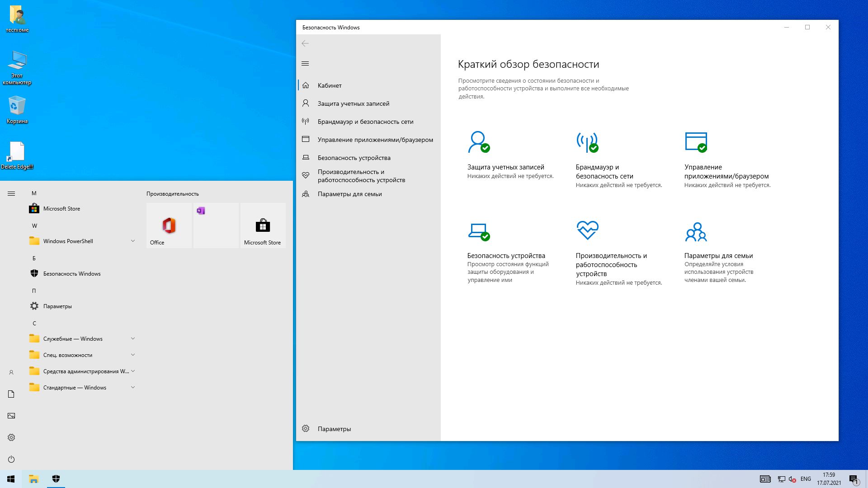Open Параметры at bottom of security sidebar
Viewport: 868px width, 488px height.
[334, 429]
